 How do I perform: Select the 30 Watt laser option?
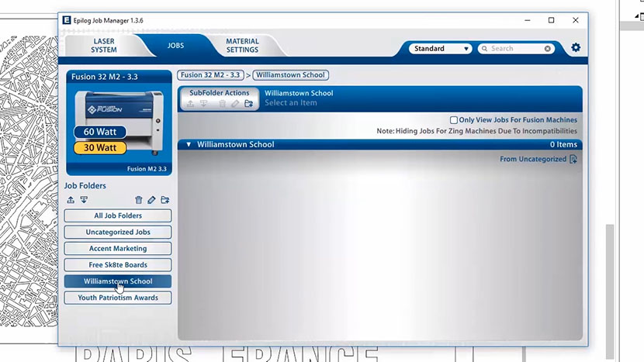pyautogui.click(x=100, y=147)
